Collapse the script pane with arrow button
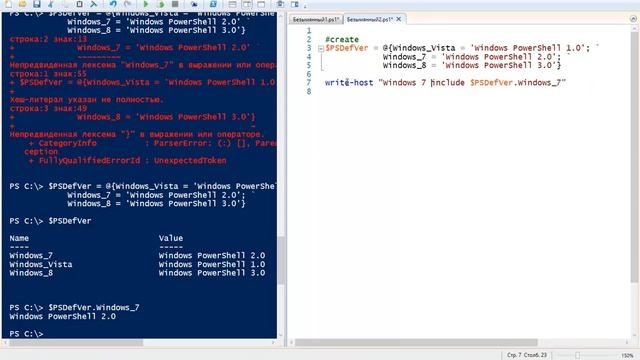This screenshot has height=360, width=640. (633, 19)
